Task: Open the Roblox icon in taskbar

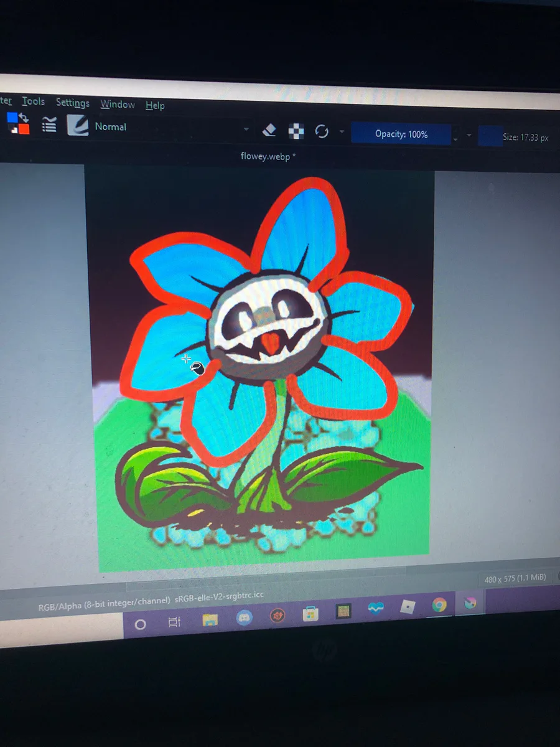Action: click(x=408, y=608)
